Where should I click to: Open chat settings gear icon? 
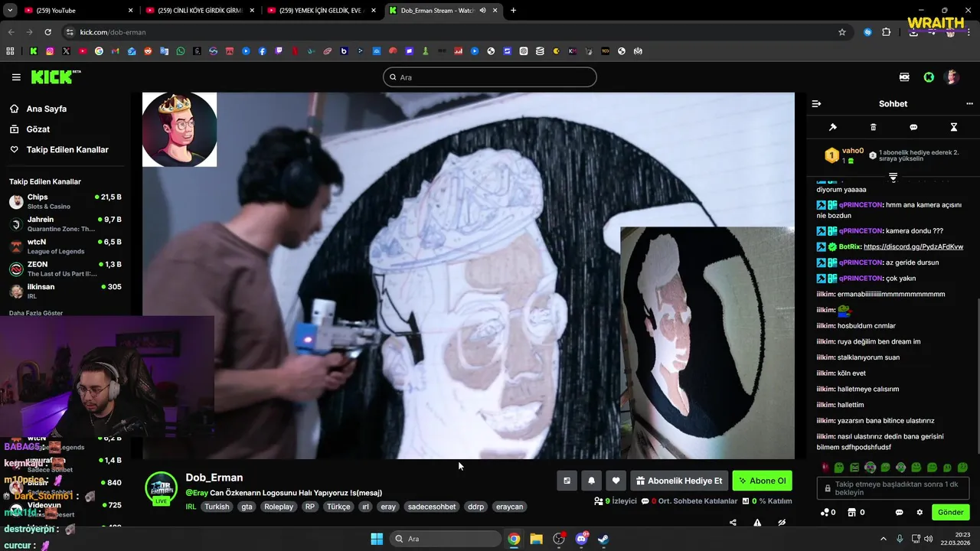coord(920,513)
